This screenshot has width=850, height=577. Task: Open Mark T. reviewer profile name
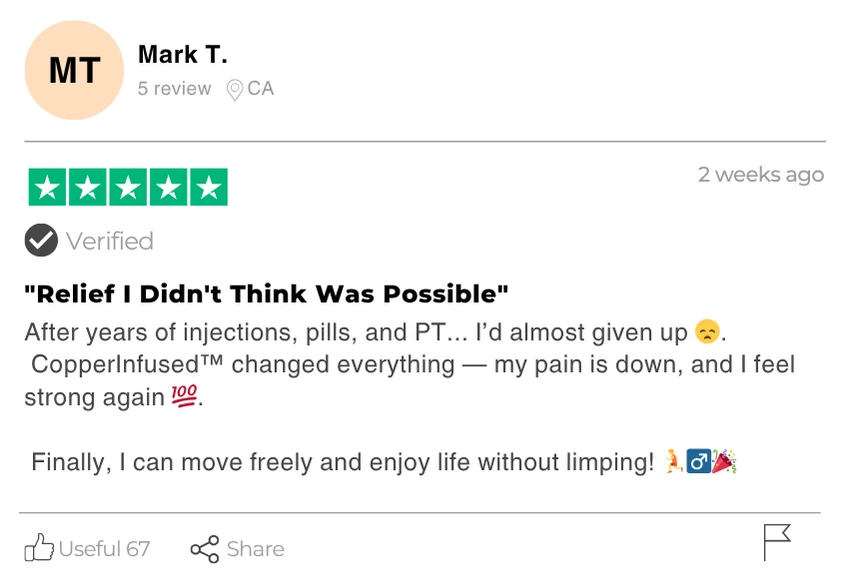183,55
